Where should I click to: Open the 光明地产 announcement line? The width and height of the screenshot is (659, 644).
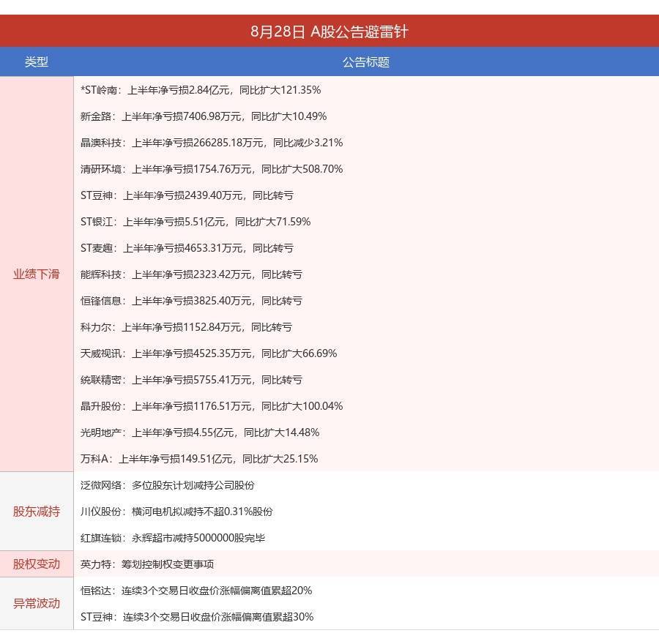[200, 433]
